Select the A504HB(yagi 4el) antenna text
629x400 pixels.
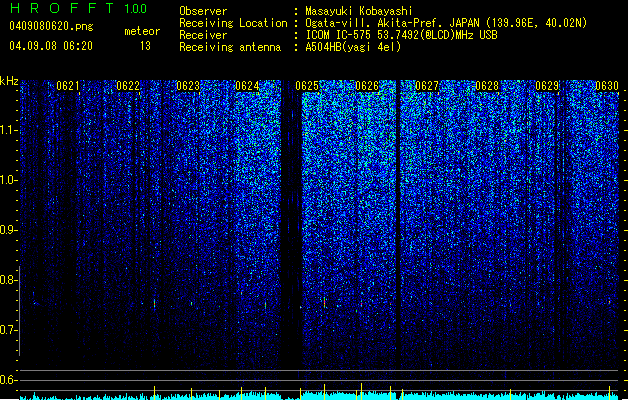[x=353, y=47]
